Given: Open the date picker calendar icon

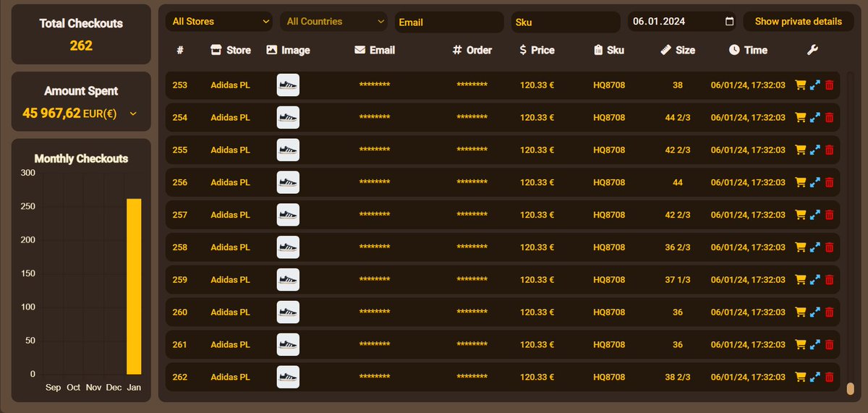Looking at the screenshot, I should click(729, 22).
